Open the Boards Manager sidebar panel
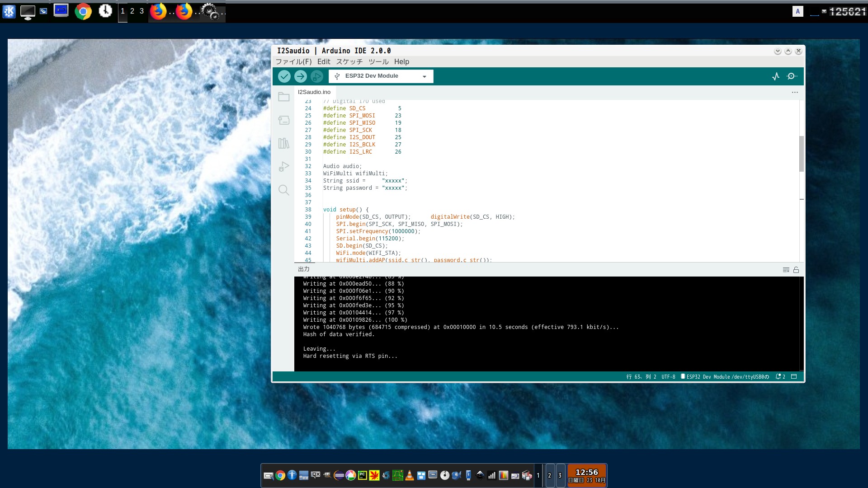Screen dimensions: 868x488 [284, 120]
